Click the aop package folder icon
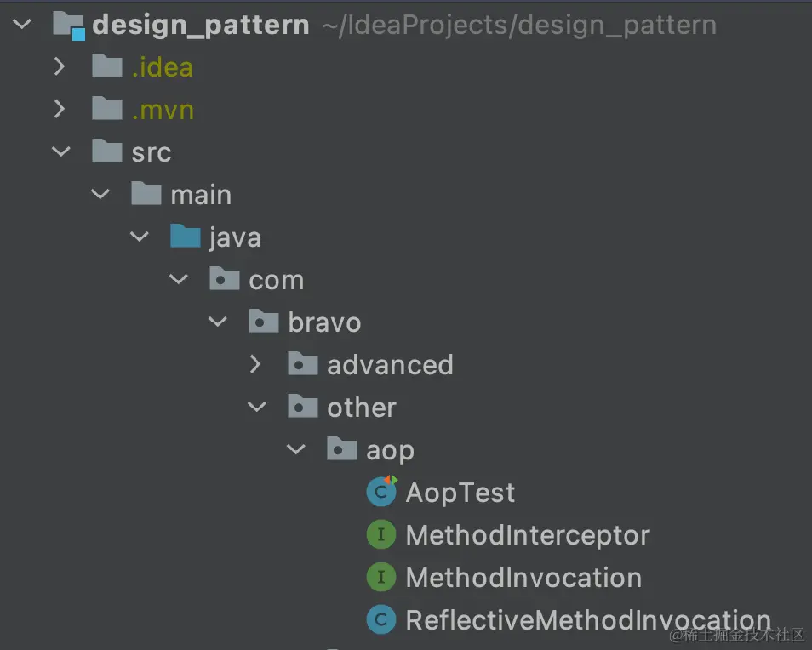The image size is (812, 650). coord(342,448)
